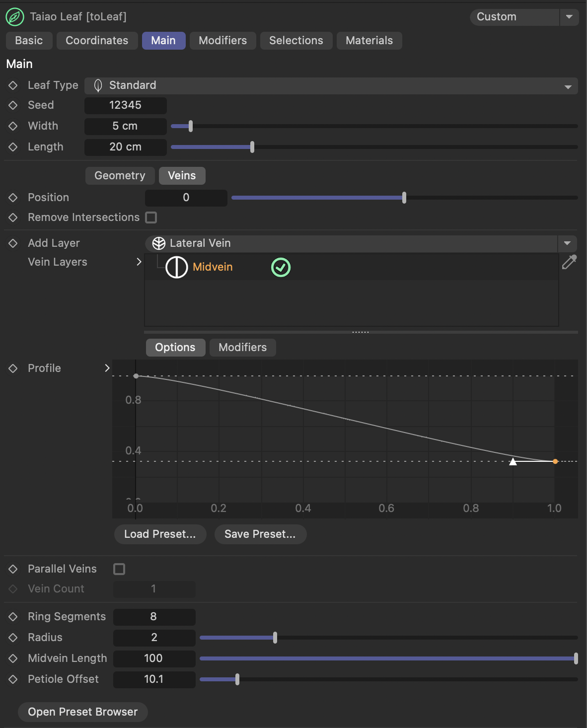The height and width of the screenshot is (728, 587).
Task: Click the Radius keyframe diamond
Action: pos(13,638)
